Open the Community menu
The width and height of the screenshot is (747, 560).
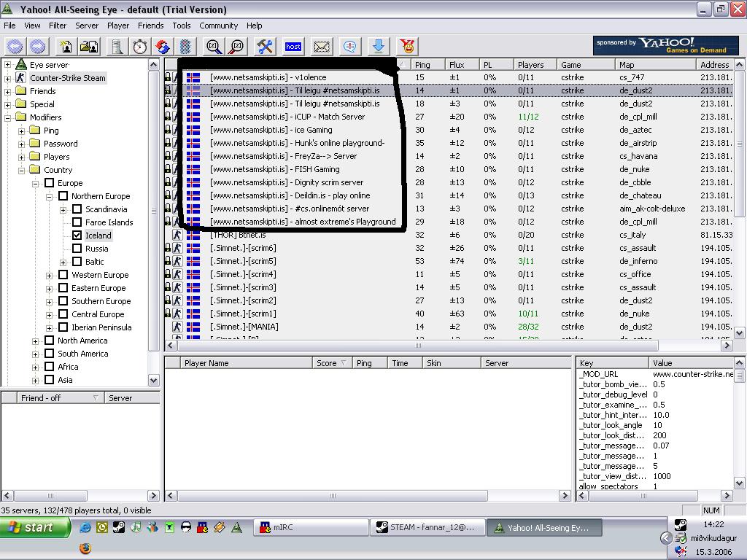[x=219, y=26]
